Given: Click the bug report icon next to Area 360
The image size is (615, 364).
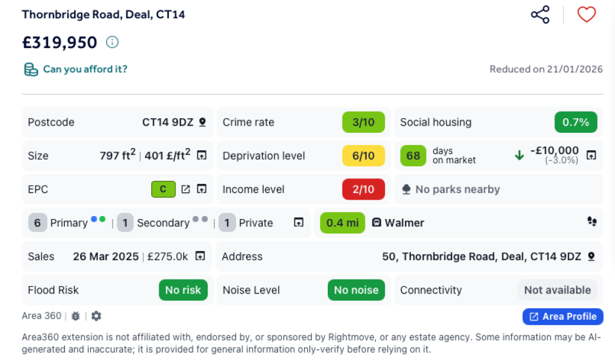Looking at the screenshot, I should tap(75, 316).
